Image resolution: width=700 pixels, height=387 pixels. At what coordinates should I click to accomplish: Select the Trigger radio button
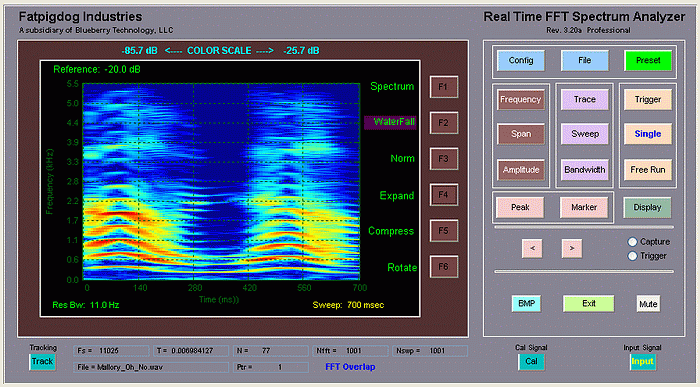pos(632,256)
